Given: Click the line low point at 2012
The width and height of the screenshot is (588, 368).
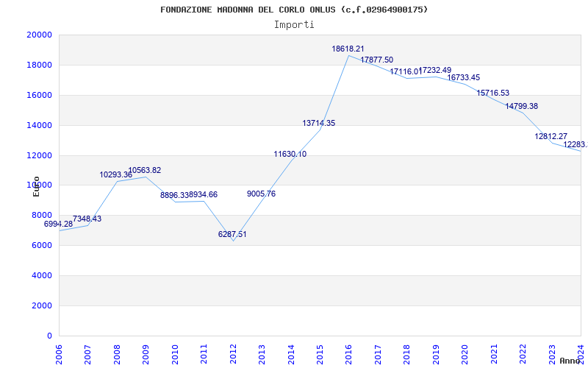Looking at the screenshot, I should point(233,241).
